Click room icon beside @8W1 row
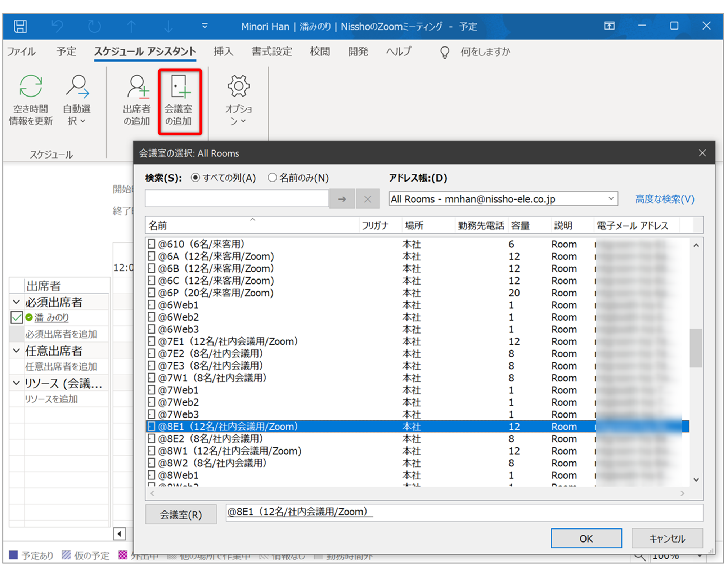Image resolution: width=728 pixels, height=567 pixels. pos(152,451)
